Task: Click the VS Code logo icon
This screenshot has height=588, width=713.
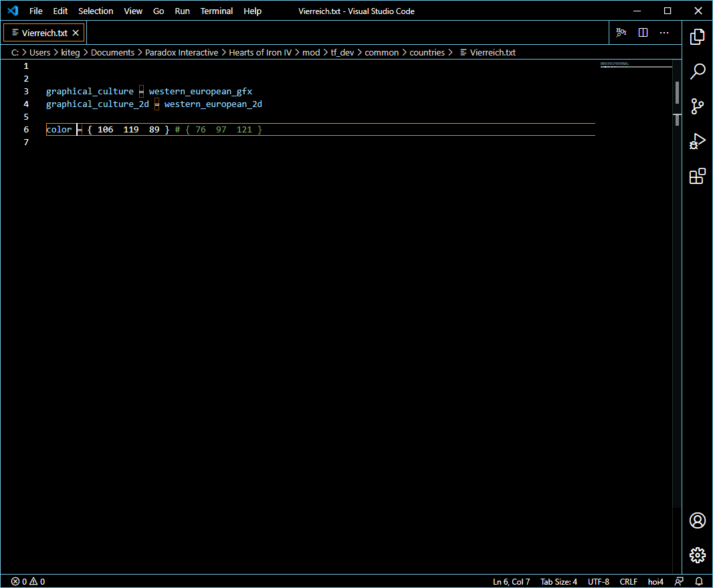Action: tap(13, 11)
